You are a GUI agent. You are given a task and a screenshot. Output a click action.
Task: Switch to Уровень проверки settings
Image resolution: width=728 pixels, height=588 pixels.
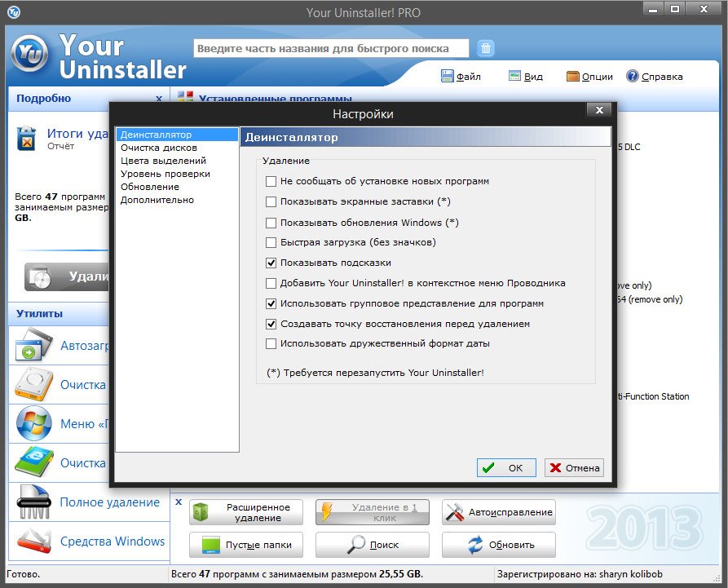(177, 174)
